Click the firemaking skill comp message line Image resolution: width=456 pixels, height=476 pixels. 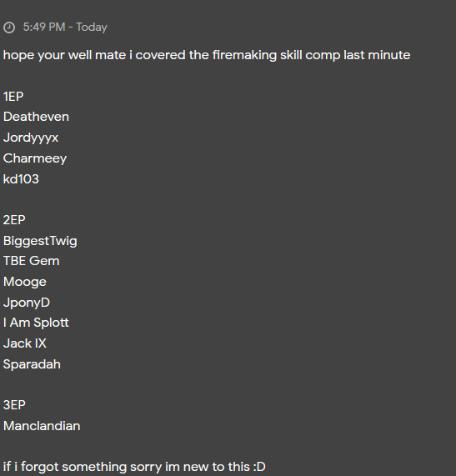207,55
